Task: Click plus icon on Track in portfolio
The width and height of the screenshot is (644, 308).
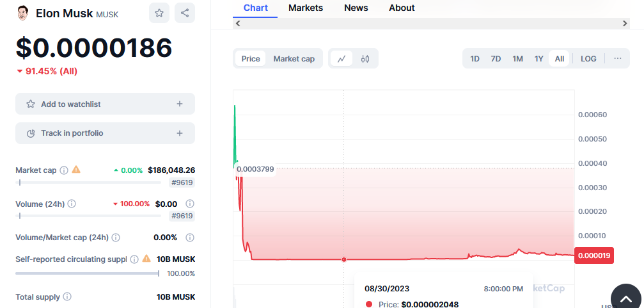Action: pyautogui.click(x=180, y=133)
